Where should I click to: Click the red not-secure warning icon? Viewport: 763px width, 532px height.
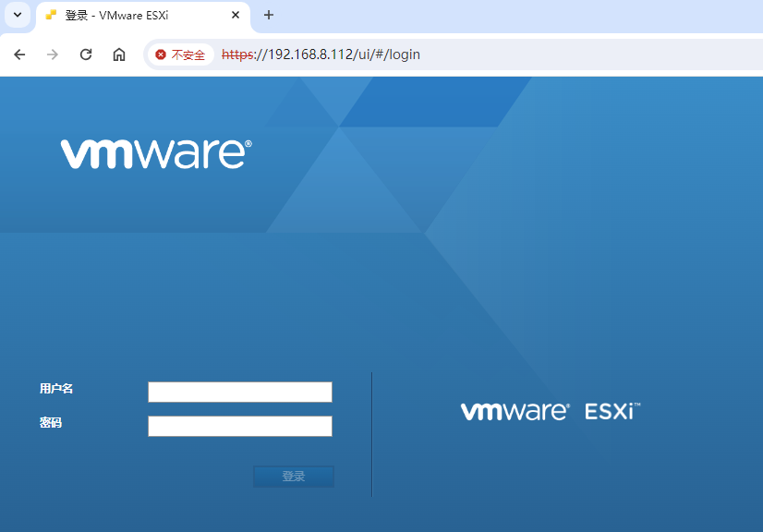pyautogui.click(x=161, y=54)
